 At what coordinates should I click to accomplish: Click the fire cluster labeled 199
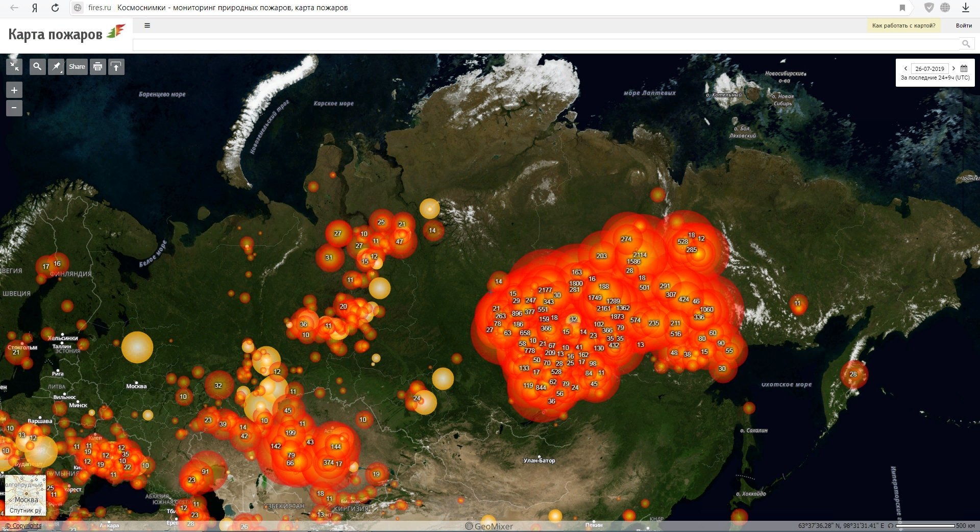click(x=290, y=433)
